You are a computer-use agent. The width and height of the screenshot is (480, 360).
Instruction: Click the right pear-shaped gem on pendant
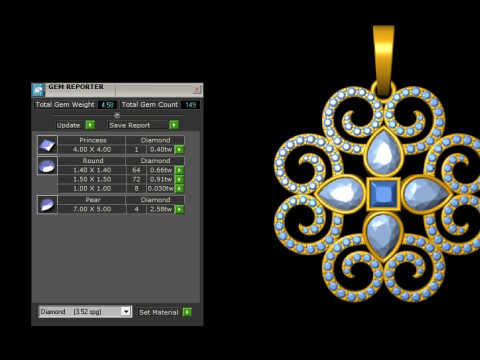pyautogui.click(x=426, y=194)
